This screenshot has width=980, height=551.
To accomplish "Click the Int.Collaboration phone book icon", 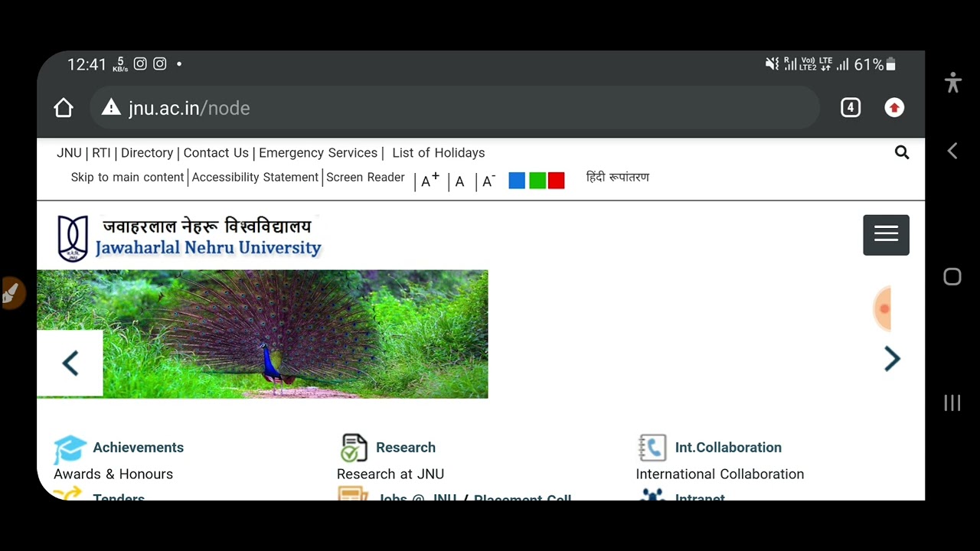I will [x=652, y=448].
